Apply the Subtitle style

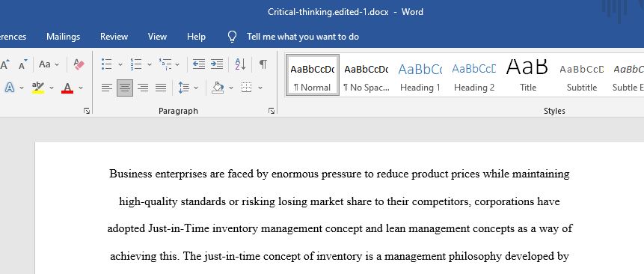[x=582, y=75]
